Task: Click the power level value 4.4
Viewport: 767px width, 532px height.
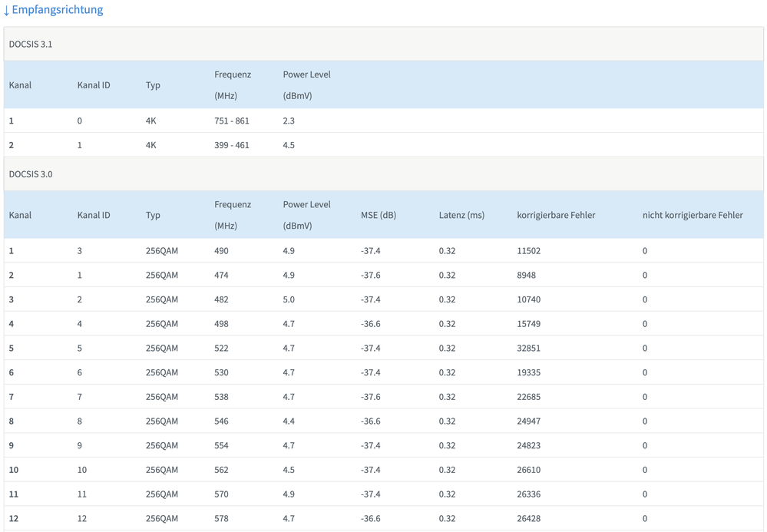Action: pos(289,421)
